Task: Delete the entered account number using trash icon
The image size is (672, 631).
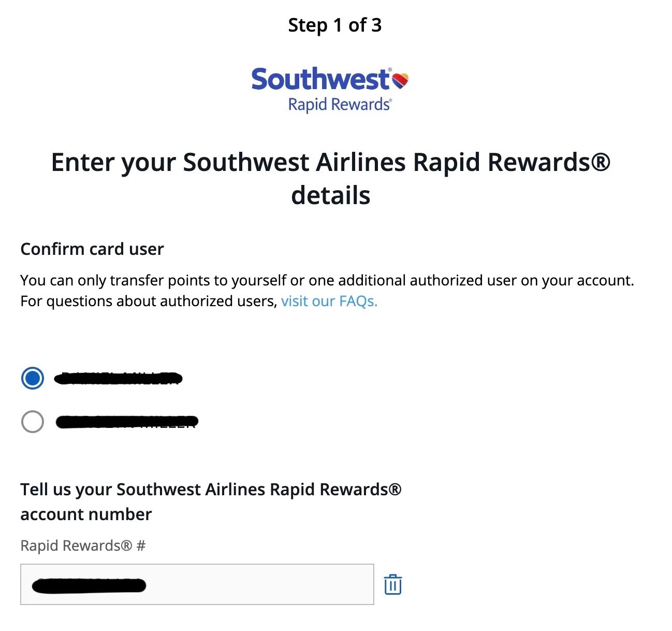Action: tap(393, 584)
